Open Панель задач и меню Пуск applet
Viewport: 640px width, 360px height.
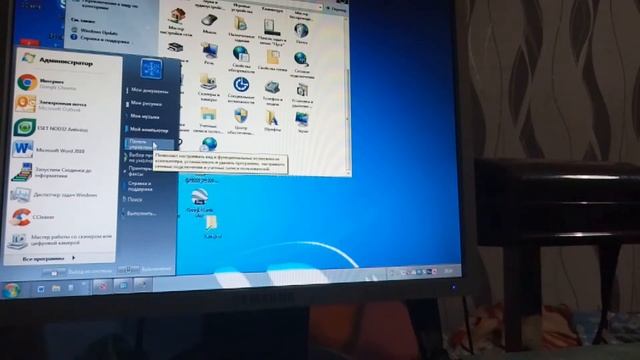(271, 31)
